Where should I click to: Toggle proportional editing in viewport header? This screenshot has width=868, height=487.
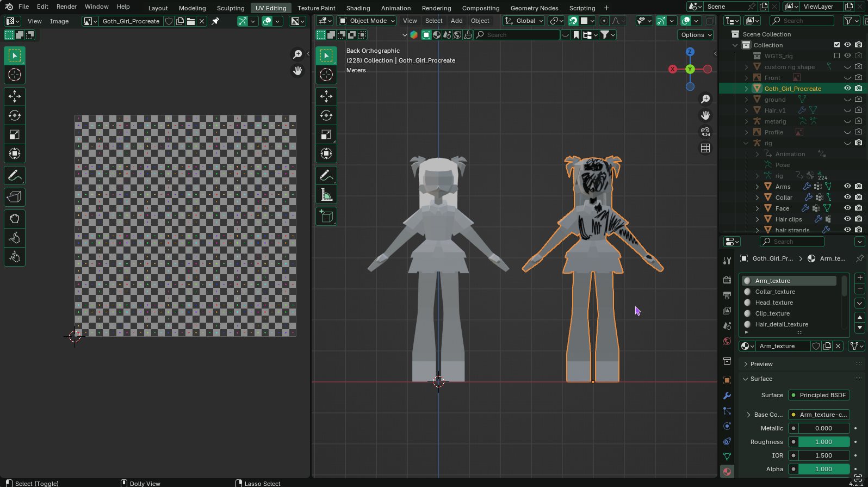click(604, 21)
